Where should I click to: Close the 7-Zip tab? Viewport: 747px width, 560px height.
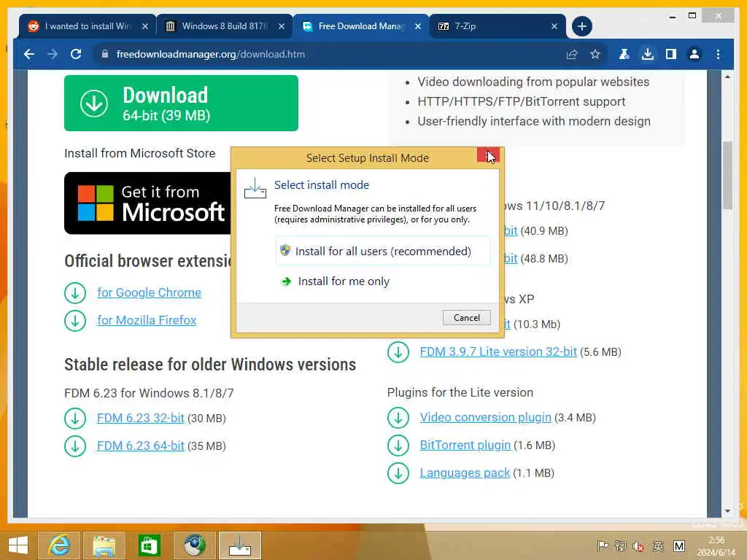(x=554, y=26)
